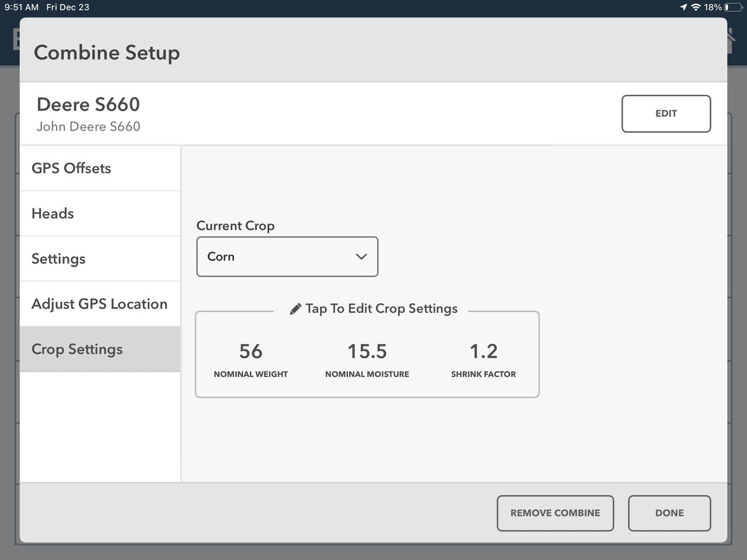The image size is (747, 560).
Task: Tap the REMOVE COMBINE button
Action: coord(555,513)
